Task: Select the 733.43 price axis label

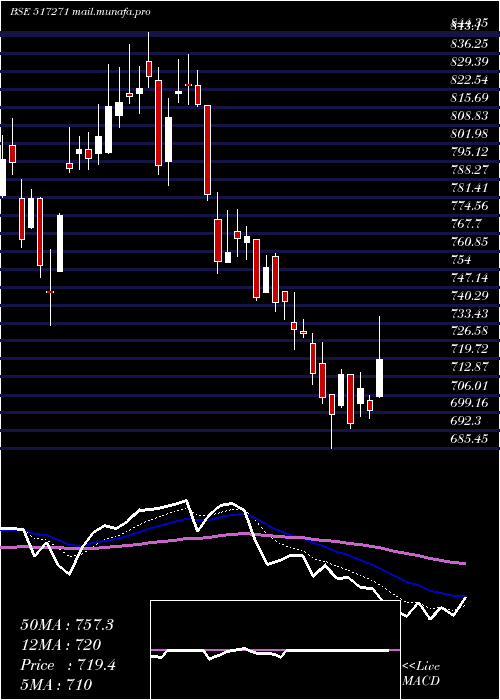Action: 469,313
